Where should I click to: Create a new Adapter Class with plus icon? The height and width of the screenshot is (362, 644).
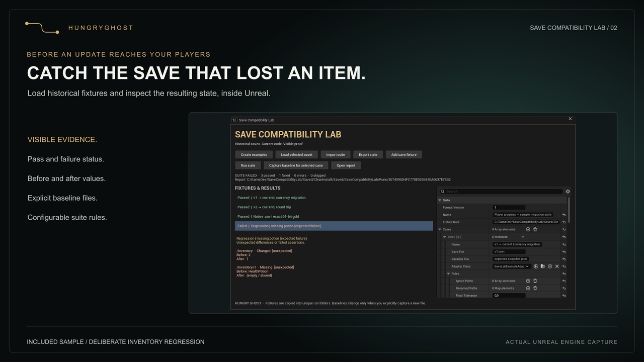550,266
